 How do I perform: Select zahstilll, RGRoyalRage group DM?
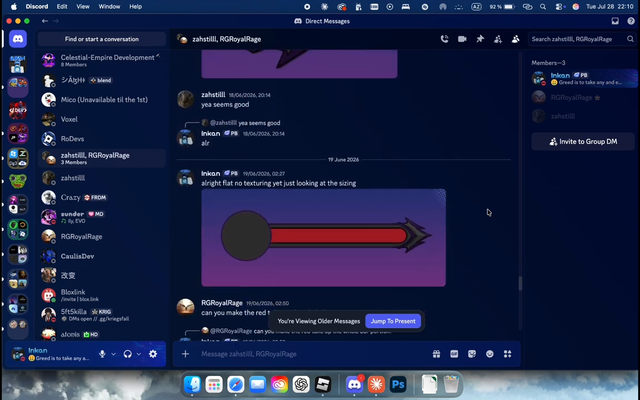click(102, 158)
